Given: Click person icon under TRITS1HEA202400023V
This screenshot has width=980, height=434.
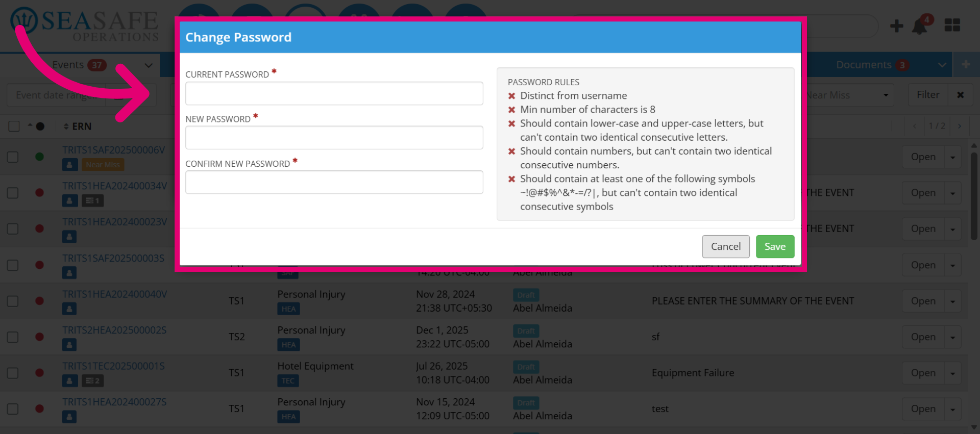Looking at the screenshot, I should click(70, 237).
